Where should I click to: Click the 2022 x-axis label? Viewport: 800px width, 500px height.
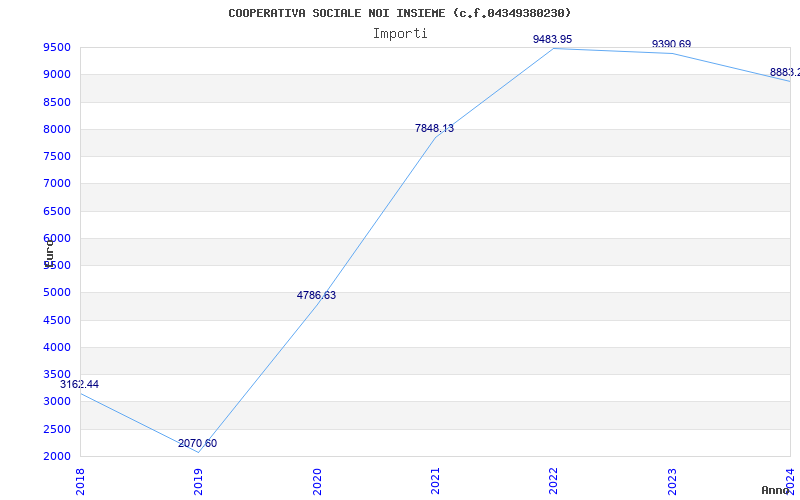[x=554, y=482]
